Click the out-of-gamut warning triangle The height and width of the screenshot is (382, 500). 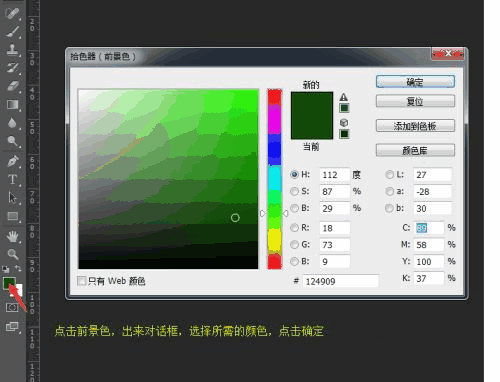[344, 97]
